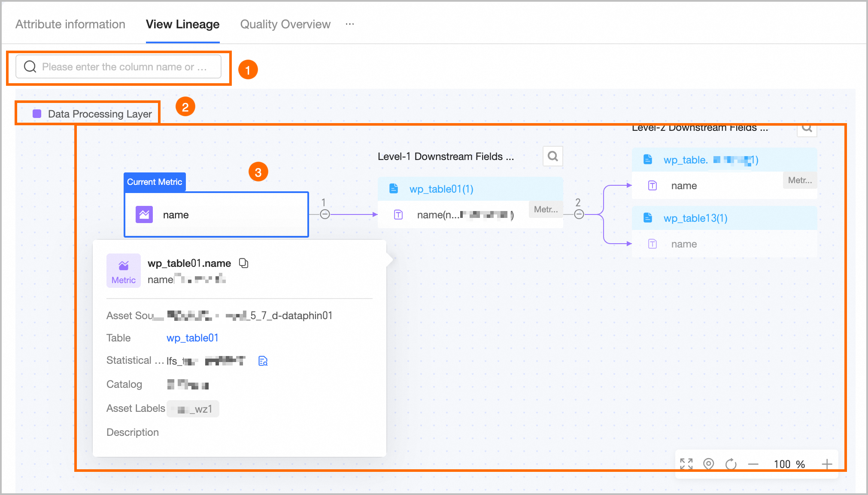Viewport: 868px width, 495px height.
Task: Click the fullscreen icon in zoom toolbar
Action: 686,464
